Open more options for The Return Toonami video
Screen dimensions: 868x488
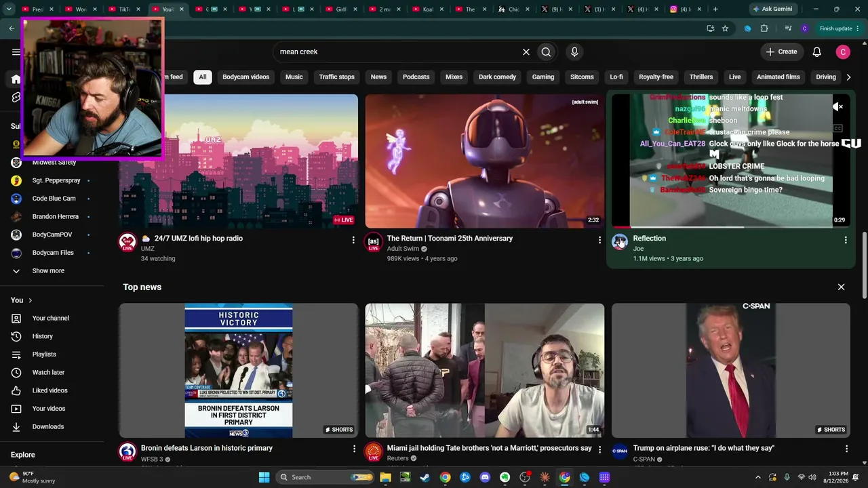pos(599,240)
